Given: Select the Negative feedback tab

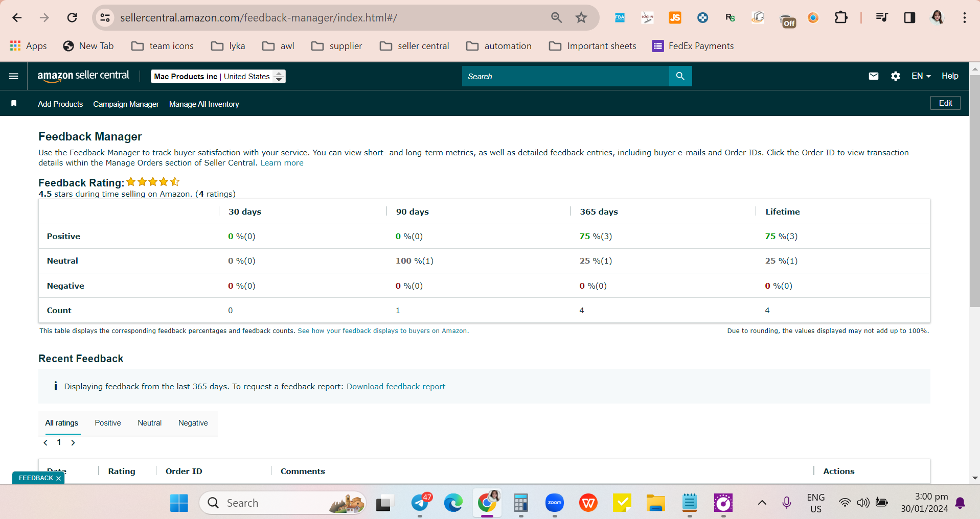Looking at the screenshot, I should click(x=193, y=423).
